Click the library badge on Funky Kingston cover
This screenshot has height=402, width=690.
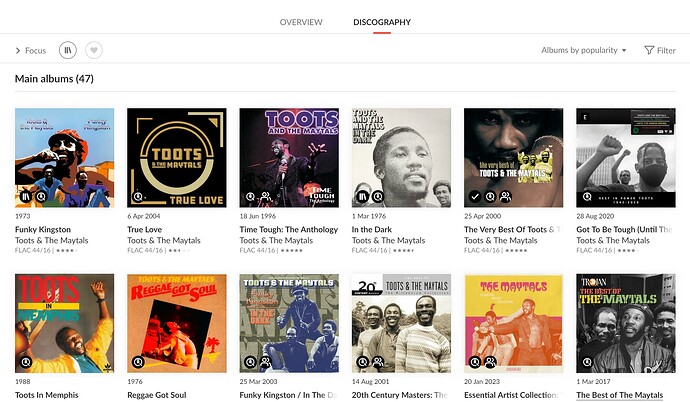[x=26, y=197]
